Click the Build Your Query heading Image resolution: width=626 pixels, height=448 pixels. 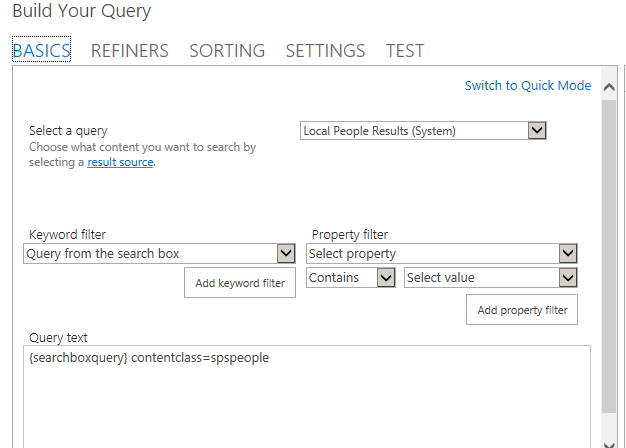coord(81,12)
